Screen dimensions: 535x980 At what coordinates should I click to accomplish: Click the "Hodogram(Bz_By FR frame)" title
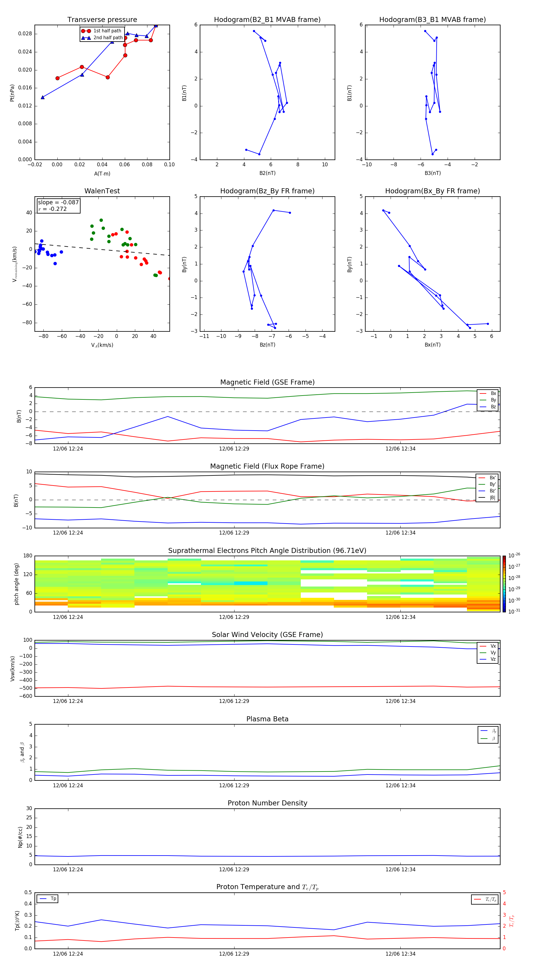click(x=267, y=191)
